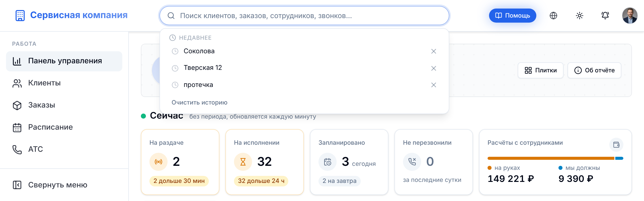The image size is (644, 201).
Task: Click the building logo icon beside Сервисная компания
Action: coord(20,16)
